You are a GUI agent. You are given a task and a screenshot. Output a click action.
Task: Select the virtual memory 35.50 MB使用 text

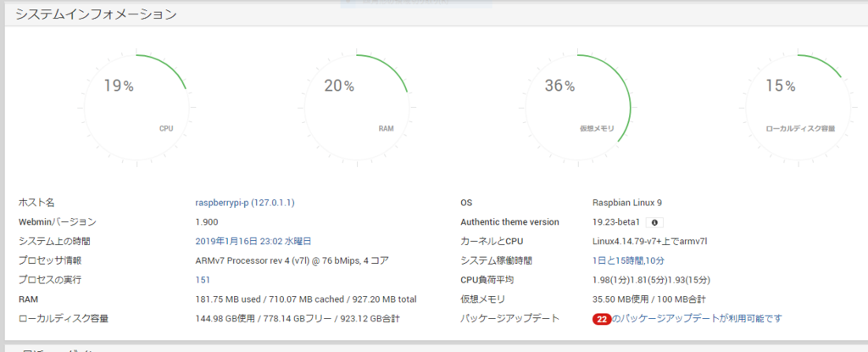[620, 299]
